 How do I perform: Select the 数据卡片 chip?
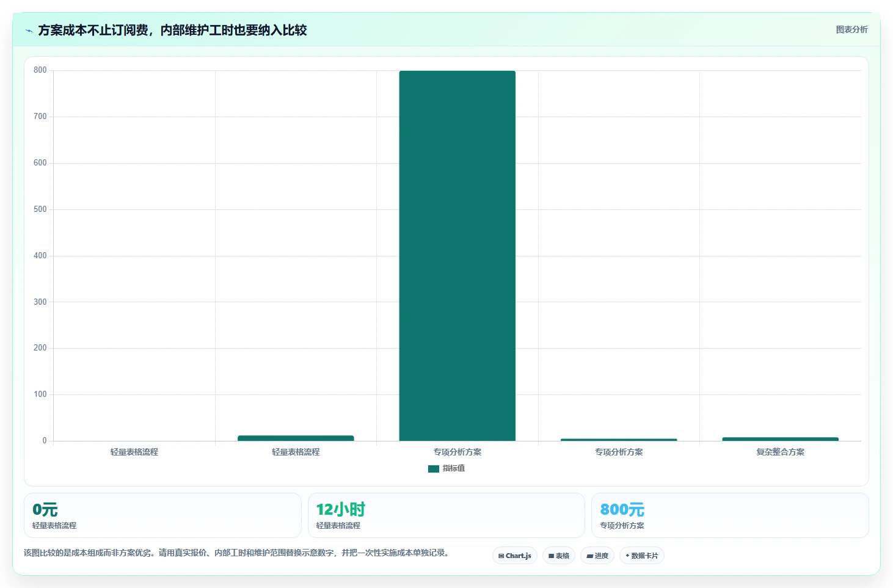641,556
